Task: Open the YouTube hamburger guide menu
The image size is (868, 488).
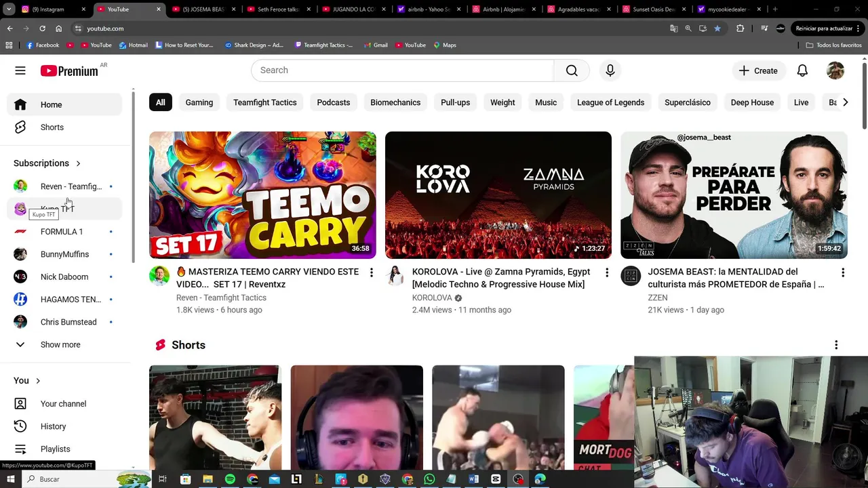Action: coord(20,70)
